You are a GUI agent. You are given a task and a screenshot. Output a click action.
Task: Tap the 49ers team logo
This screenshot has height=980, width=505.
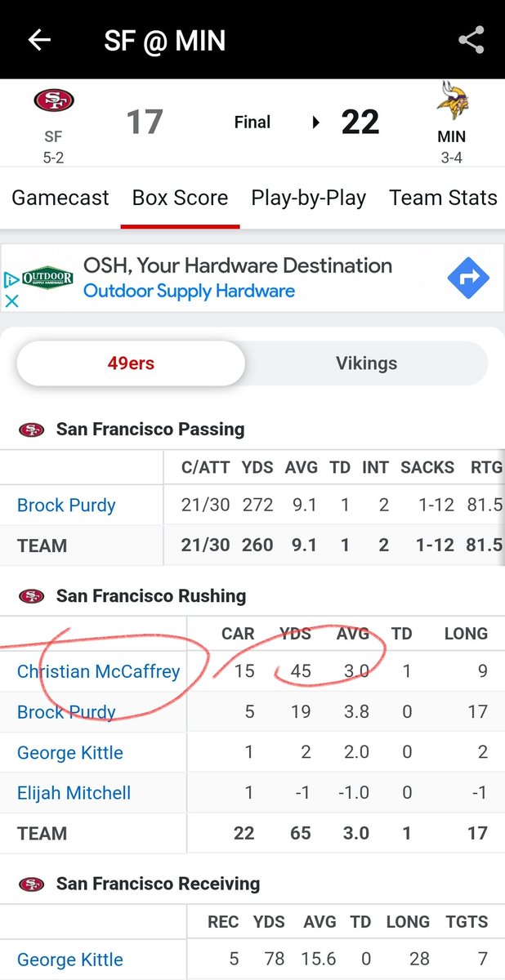53,101
